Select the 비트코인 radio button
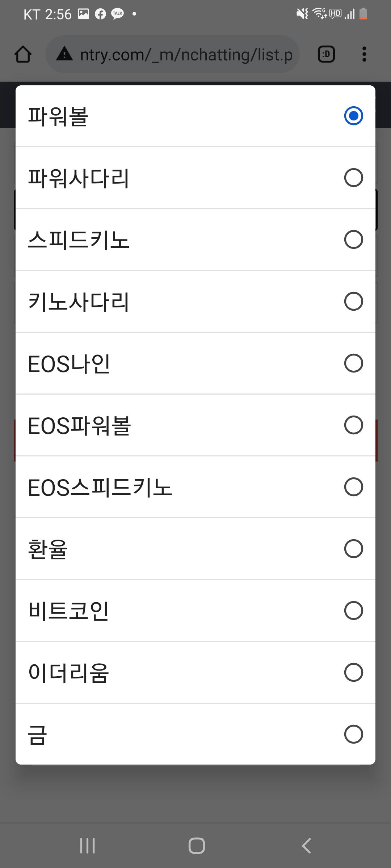The width and height of the screenshot is (391, 868). tap(354, 610)
